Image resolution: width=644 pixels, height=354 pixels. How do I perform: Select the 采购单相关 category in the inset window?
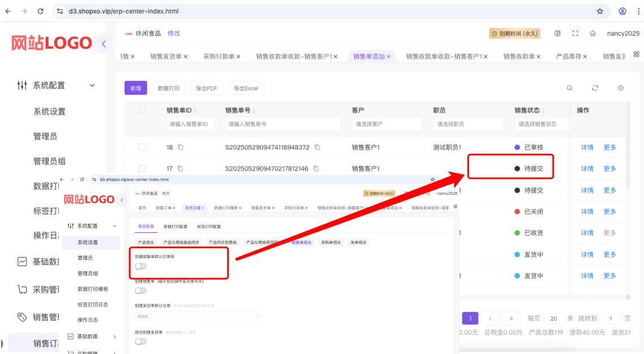[x=331, y=242]
